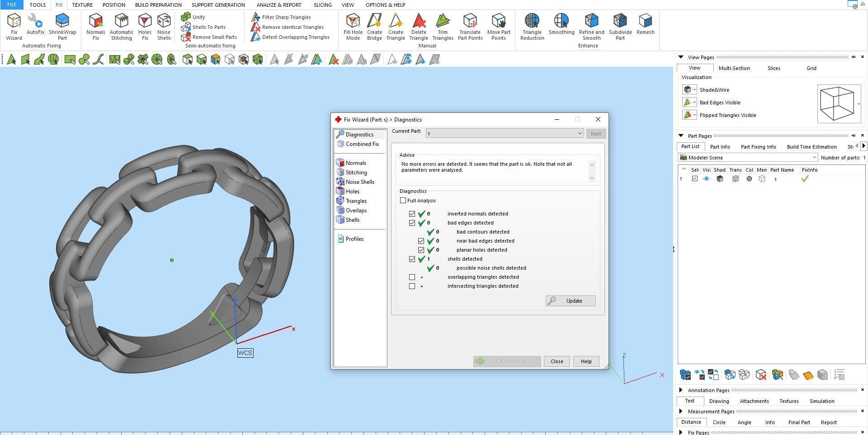Open the Remesh tool
The width and height of the screenshot is (868, 435).
tap(646, 24)
